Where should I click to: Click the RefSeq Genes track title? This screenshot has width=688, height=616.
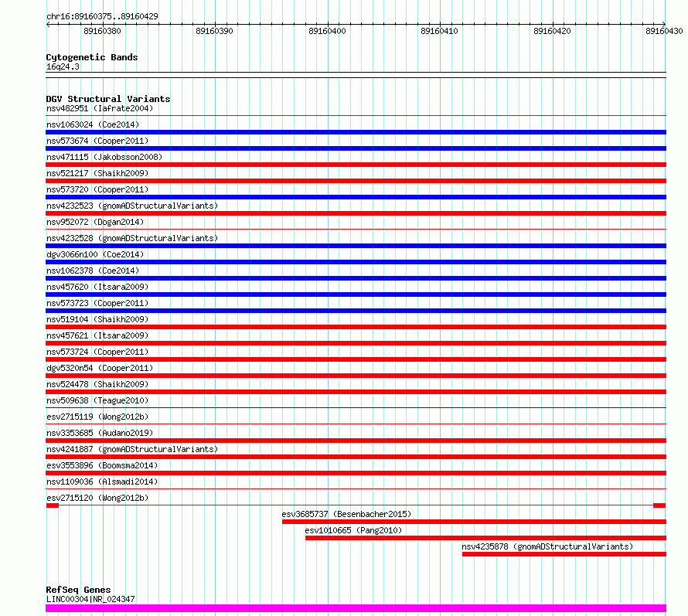tap(78, 590)
